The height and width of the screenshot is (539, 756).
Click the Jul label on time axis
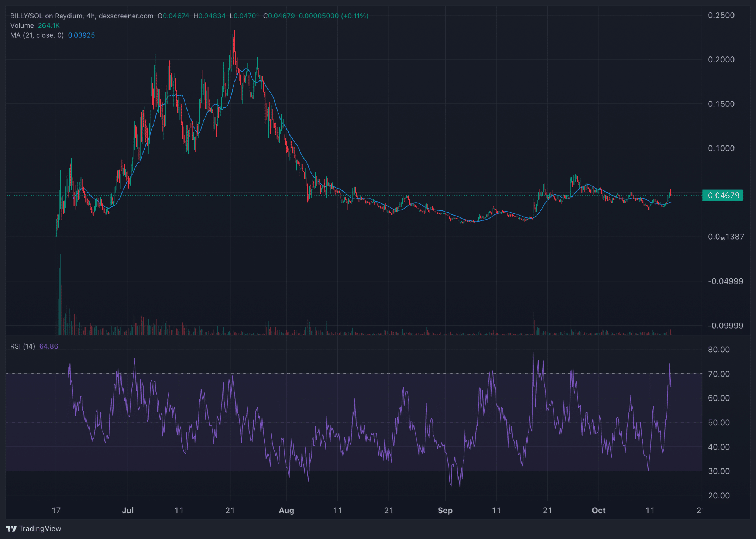coord(128,510)
